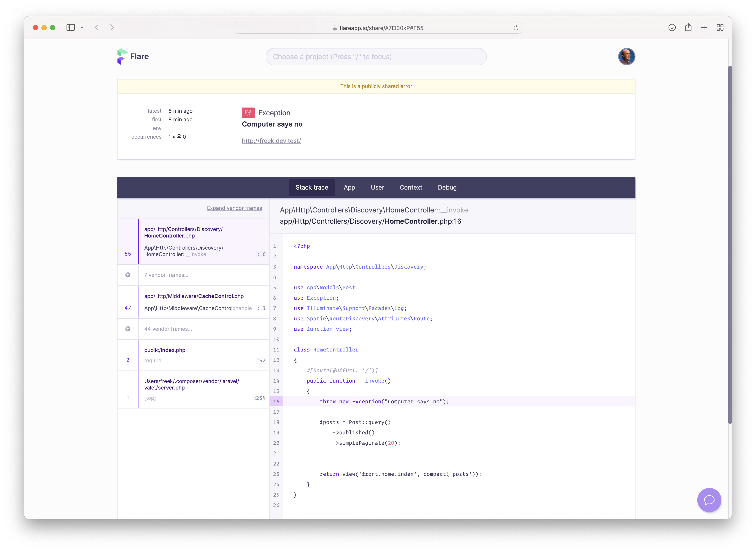The image size is (756, 551).
Task: Click the return view code line
Action: coord(400,474)
